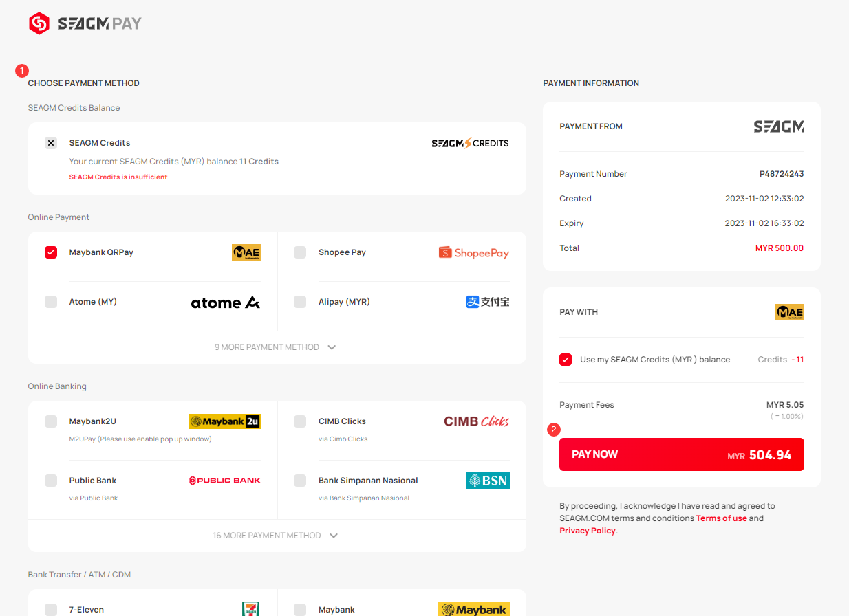849x616 pixels.
Task: Click the Online Payment section title
Action: click(58, 217)
